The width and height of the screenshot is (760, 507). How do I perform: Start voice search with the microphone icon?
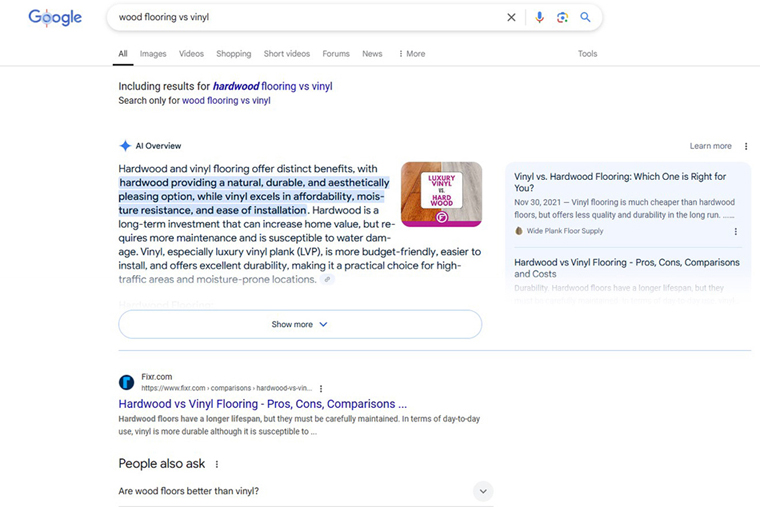tap(539, 17)
